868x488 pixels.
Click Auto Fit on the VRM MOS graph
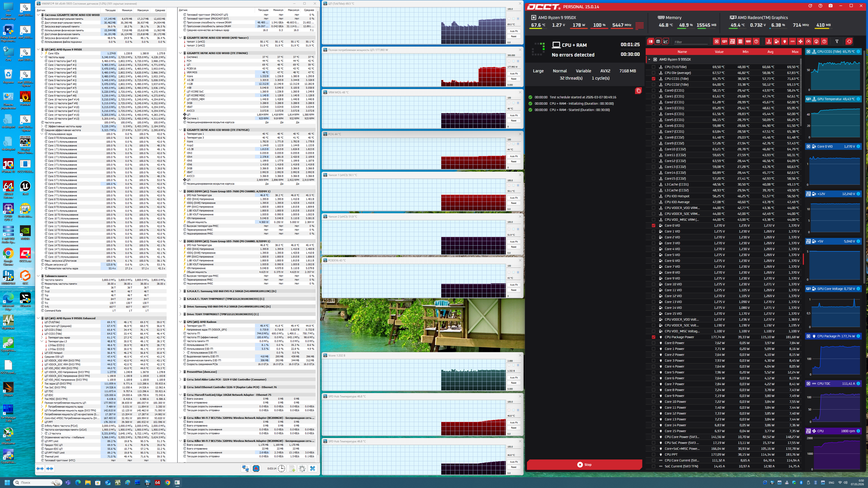coord(514,115)
